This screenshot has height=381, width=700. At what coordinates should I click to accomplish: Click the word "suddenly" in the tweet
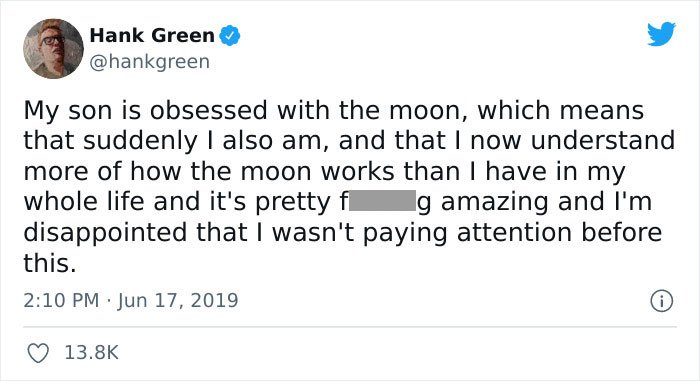pos(140,142)
